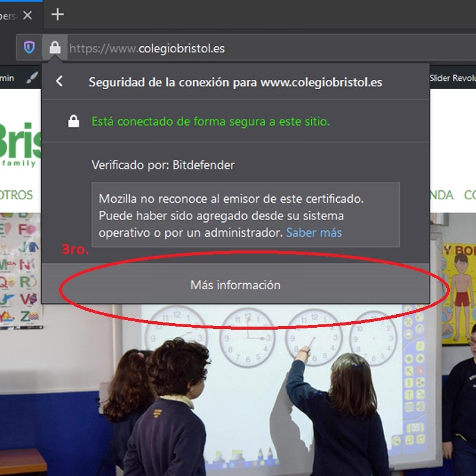Open the tracking protection shield icon
This screenshot has height=476, width=476.
[29, 48]
